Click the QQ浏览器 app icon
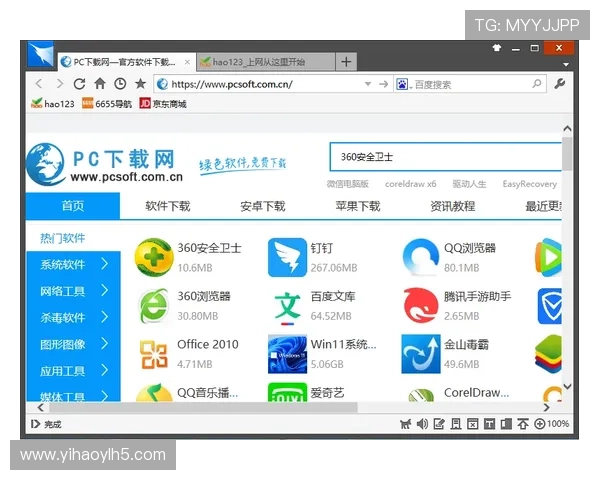 click(x=421, y=257)
